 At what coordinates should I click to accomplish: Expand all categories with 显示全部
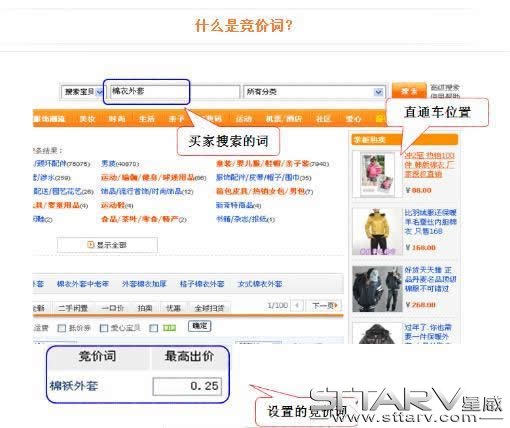pyautogui.click(x=107, y=245)
